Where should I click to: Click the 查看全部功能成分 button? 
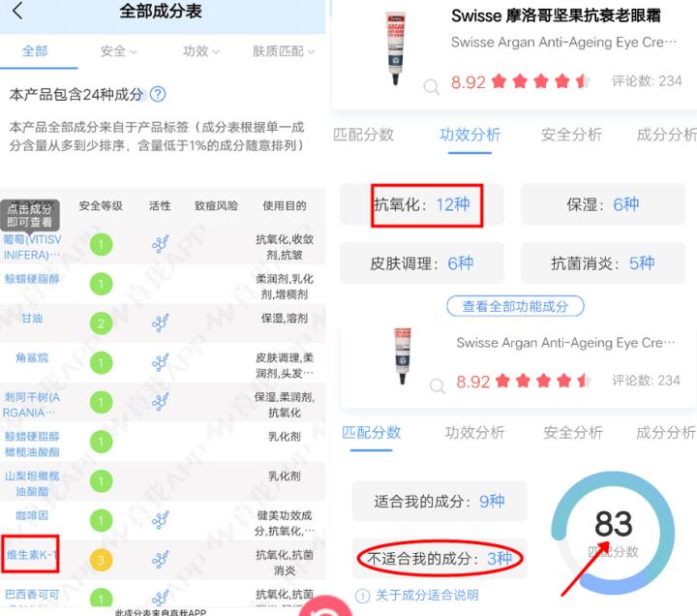click(515, 306)
